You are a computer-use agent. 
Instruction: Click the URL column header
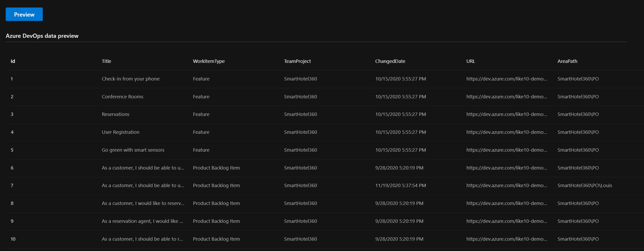click(x=471, y=61)
